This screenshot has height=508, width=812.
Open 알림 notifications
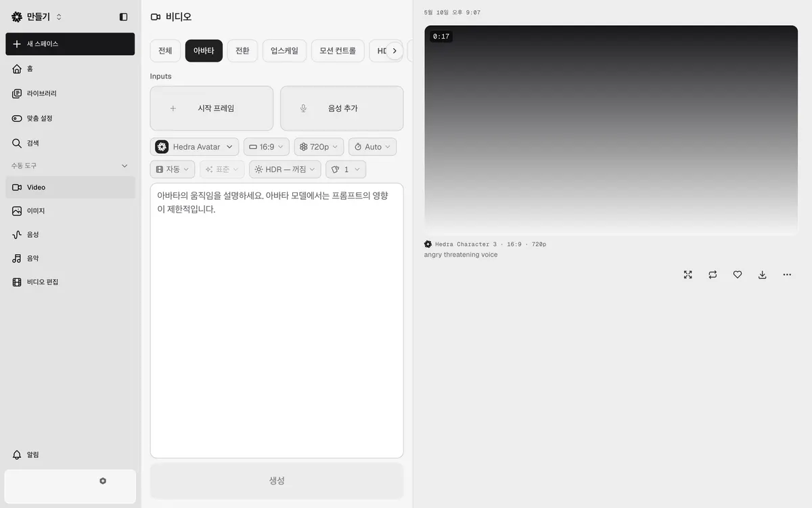tap(70, 455)
